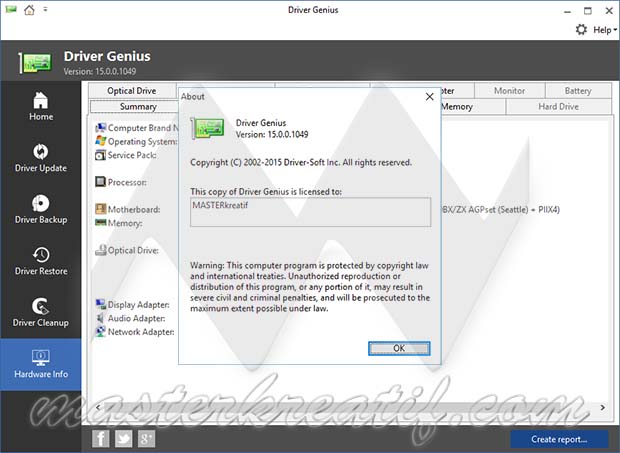Switch to the Memory tab
Screen dimensions: 620x453
tap(473, 106)
